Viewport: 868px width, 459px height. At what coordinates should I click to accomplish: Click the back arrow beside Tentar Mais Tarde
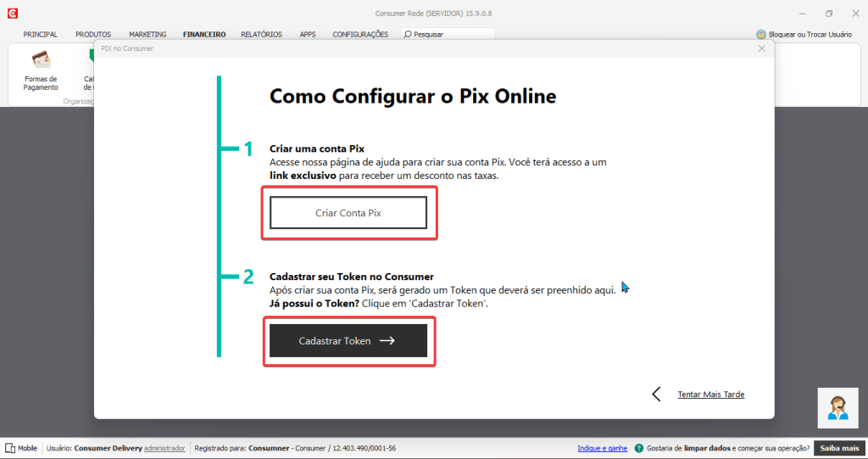[656, 395]
